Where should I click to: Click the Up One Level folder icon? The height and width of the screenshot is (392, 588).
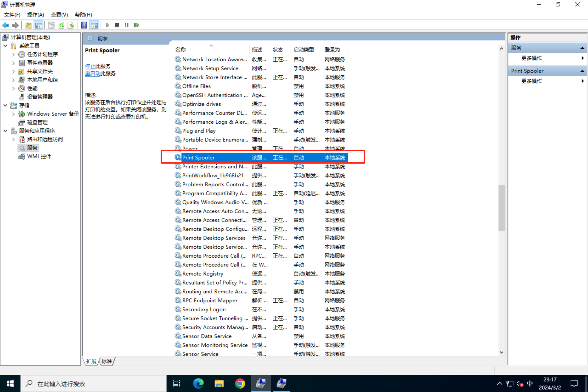coord(28,25)
